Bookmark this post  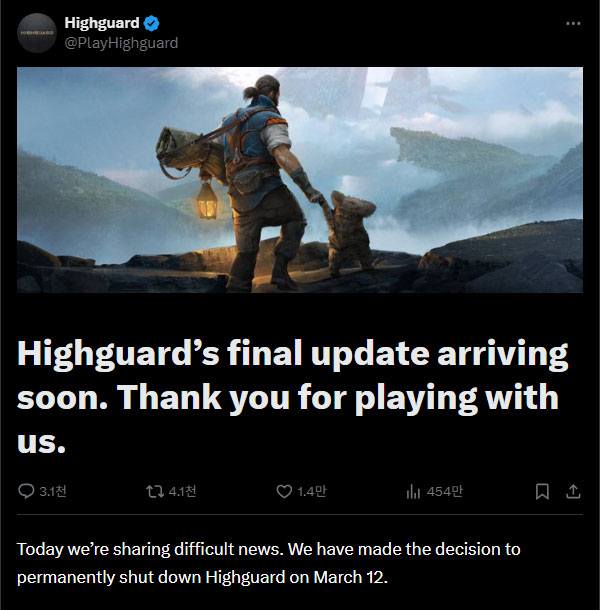click(x=542, y=491)
